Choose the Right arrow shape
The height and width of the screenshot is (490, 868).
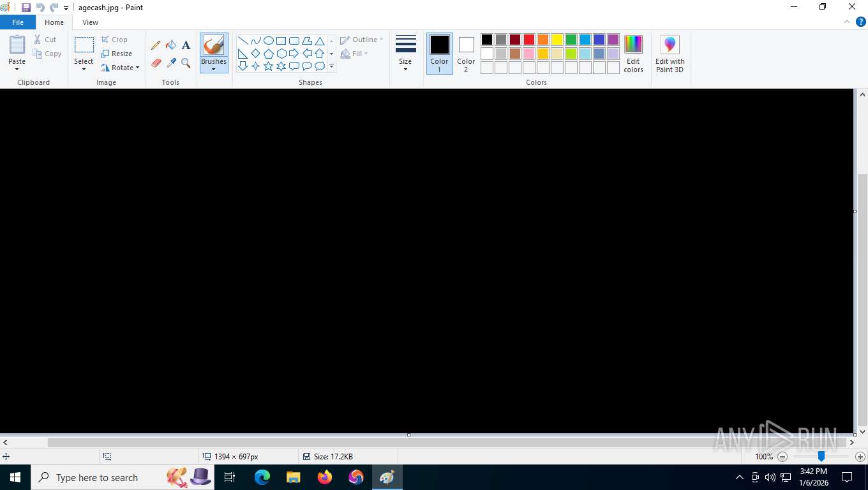pyautogui.click(x=294, y=54)
